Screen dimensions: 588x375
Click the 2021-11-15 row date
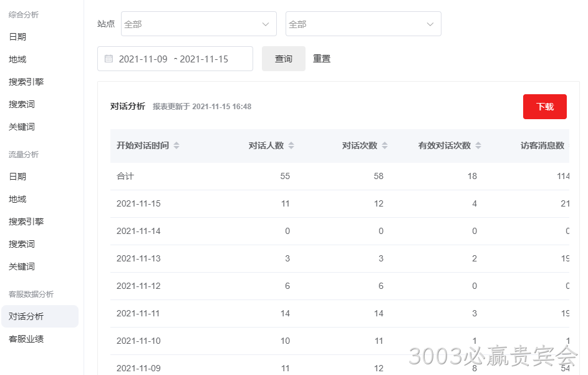tap(138, 203)
